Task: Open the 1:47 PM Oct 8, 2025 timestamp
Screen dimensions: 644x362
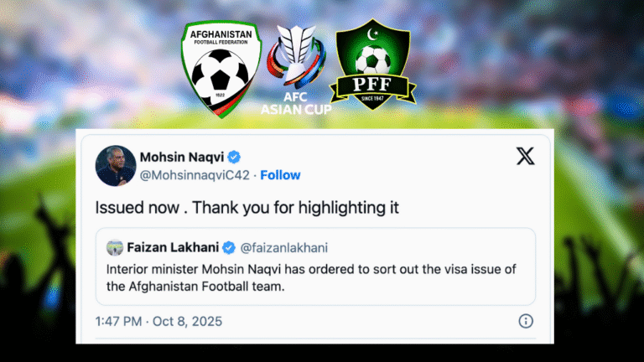Action: click(161, 321)
